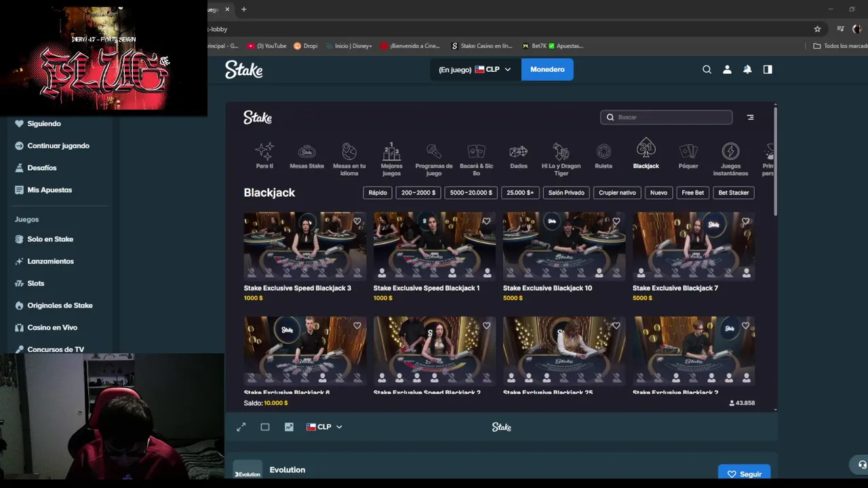The image size is (868, 488).
Task: Open a new browser tab
Action: pyautogui.click(x=243, y=9)
